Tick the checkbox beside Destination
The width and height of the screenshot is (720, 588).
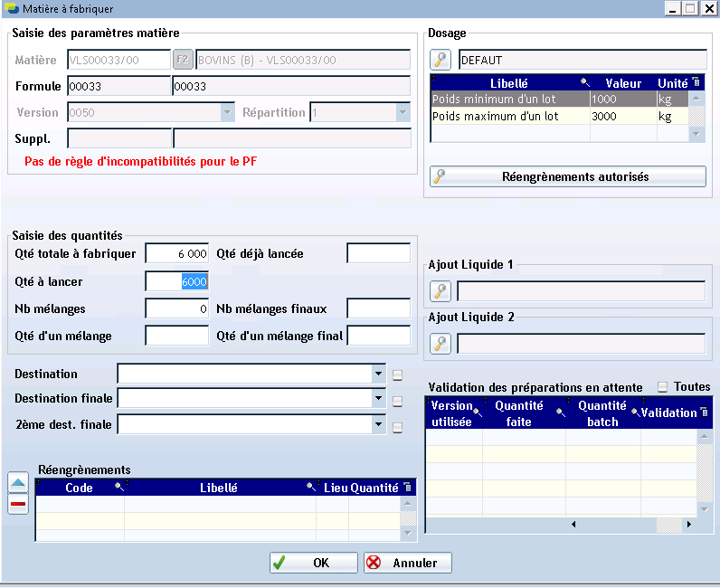(x=398, y=375)
